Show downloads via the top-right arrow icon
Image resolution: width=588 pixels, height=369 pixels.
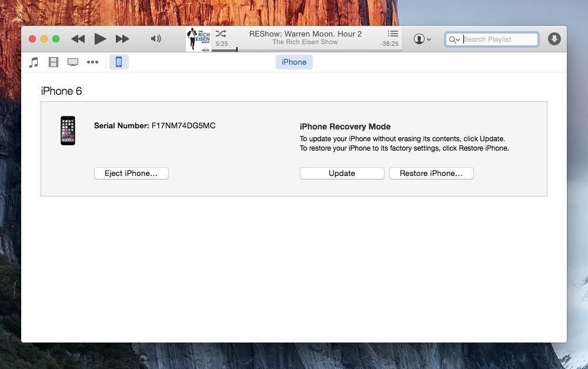coord(553,38)
